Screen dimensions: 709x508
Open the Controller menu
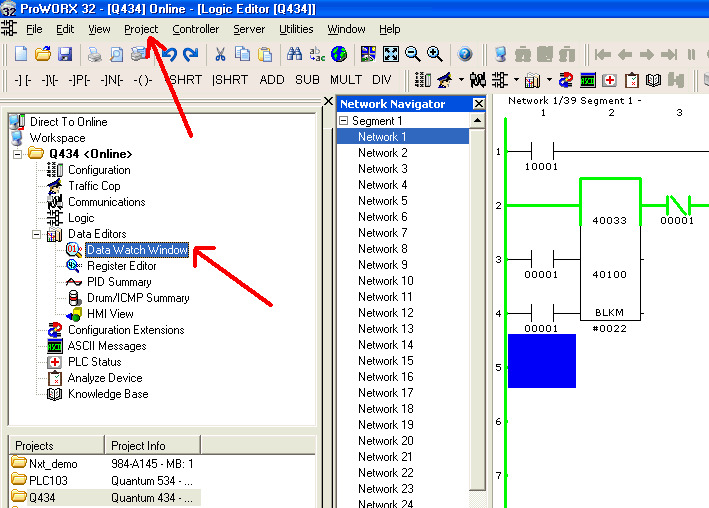tap(195, 29)
